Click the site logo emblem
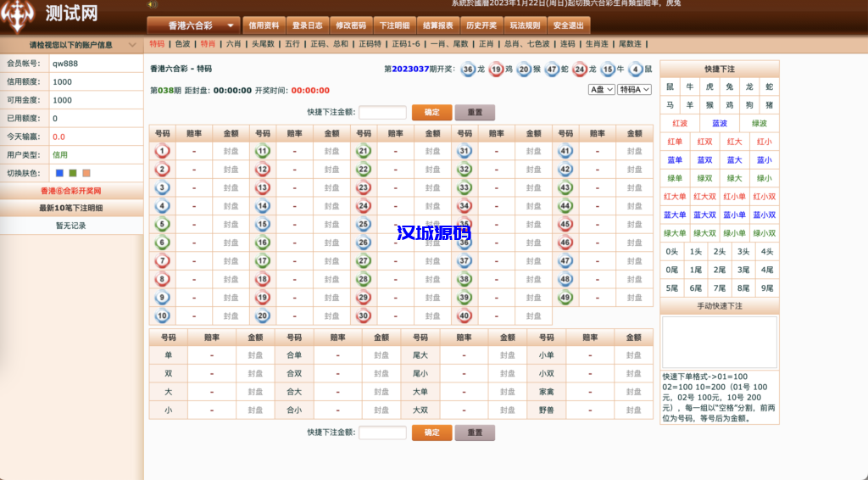868x480 pixels. [x=18, y=16]
